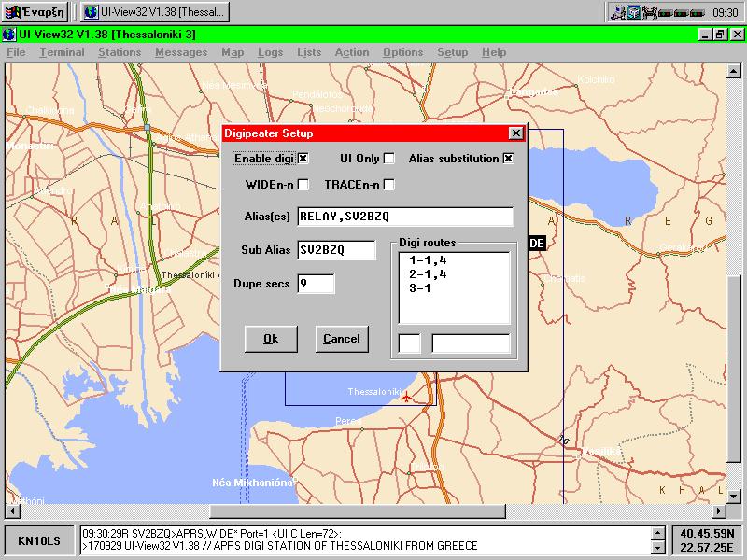The image size is (747, 560).
Task: Click the Vasilika map label
Action: [601, 451]
